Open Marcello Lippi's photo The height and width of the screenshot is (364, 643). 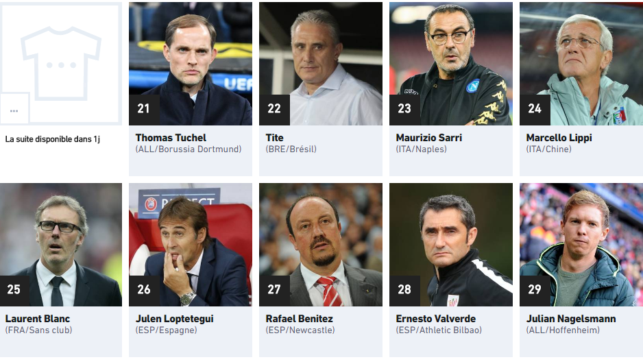tap(581, 64)
